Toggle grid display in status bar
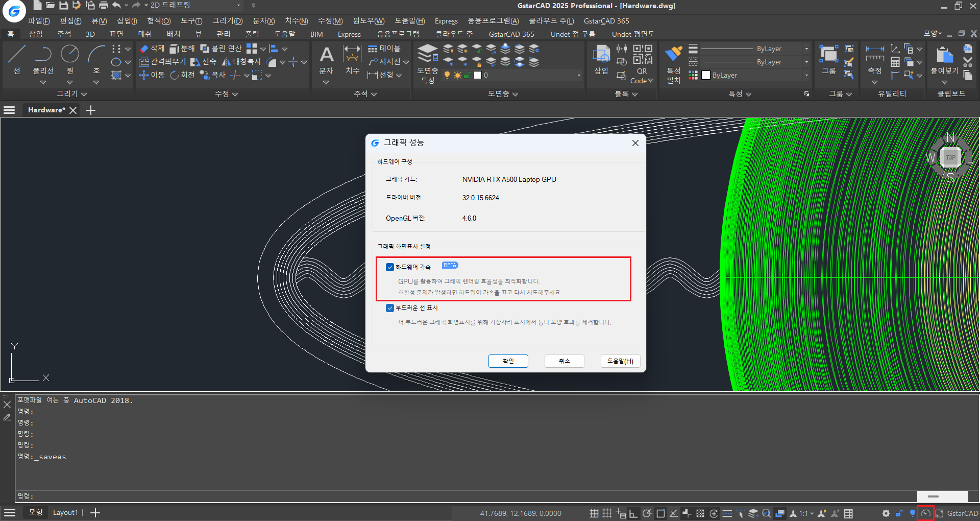The height and width of the screenshot is (521, 980). tap(607, 513)
